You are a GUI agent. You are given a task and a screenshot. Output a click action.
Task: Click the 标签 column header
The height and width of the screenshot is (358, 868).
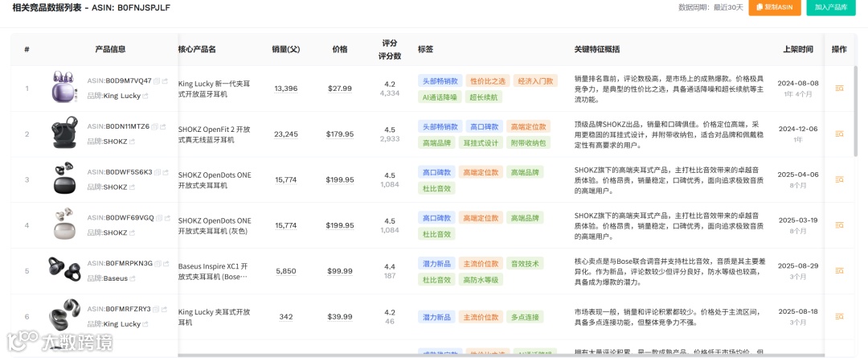pyautogui.click(x=426, y=49)
